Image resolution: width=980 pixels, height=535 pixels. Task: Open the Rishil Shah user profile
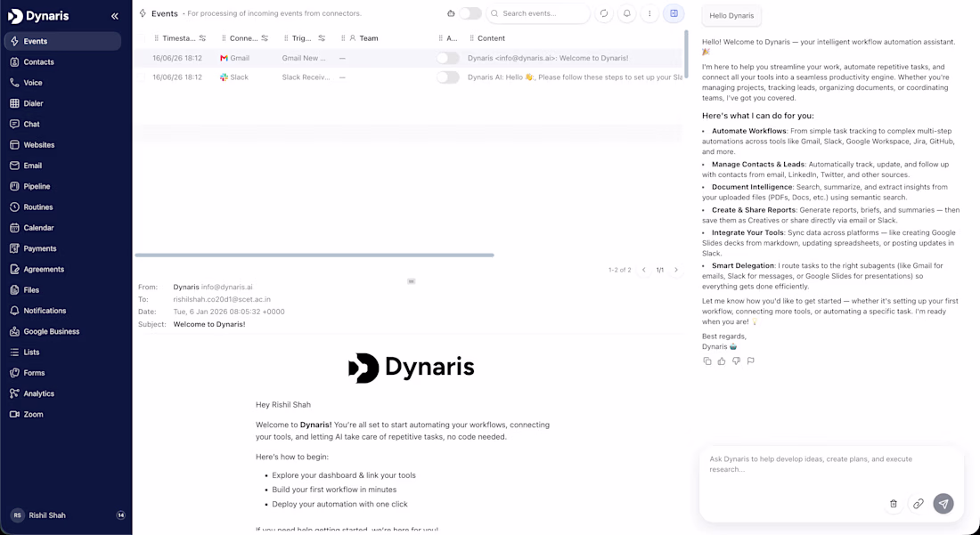pyautogui.click(x=38, y=515)
